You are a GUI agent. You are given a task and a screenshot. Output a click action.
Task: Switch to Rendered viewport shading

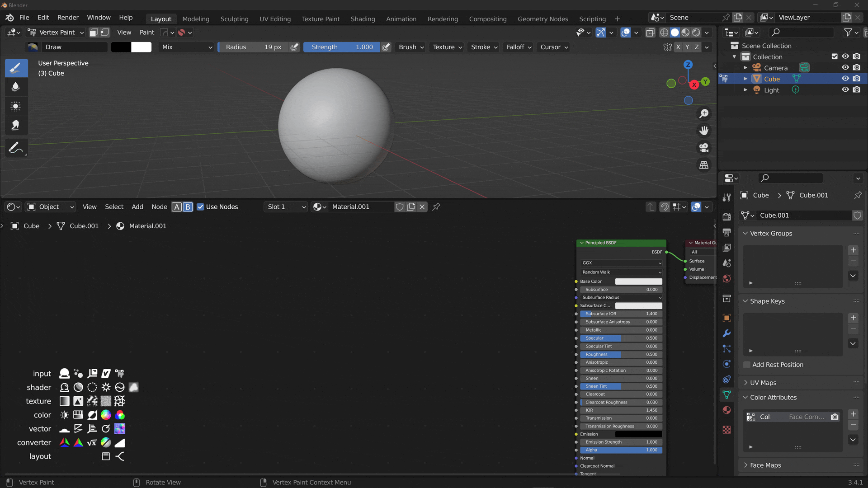point(696,33)
